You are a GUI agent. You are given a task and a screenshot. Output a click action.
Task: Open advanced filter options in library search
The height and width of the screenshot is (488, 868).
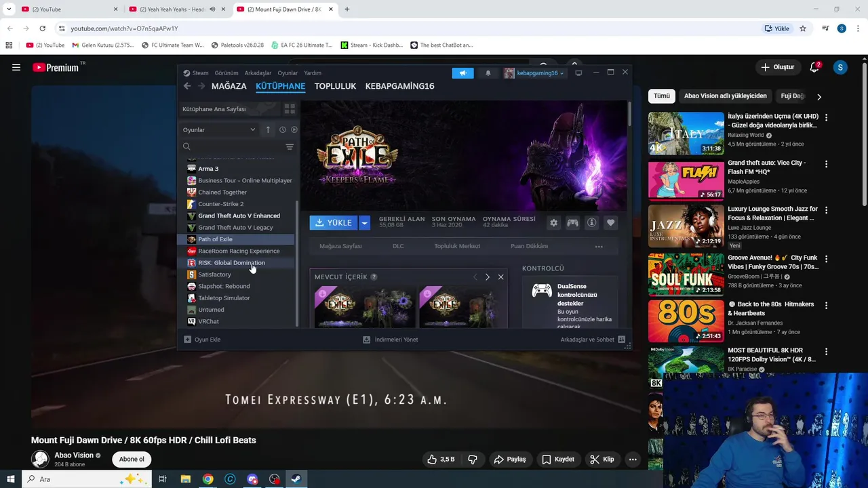[x=290, y=147]
